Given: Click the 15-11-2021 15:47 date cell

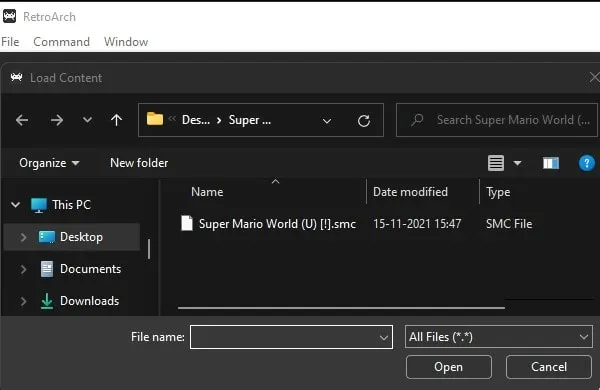Looking at the screenshot, I should tap(417, 224).
